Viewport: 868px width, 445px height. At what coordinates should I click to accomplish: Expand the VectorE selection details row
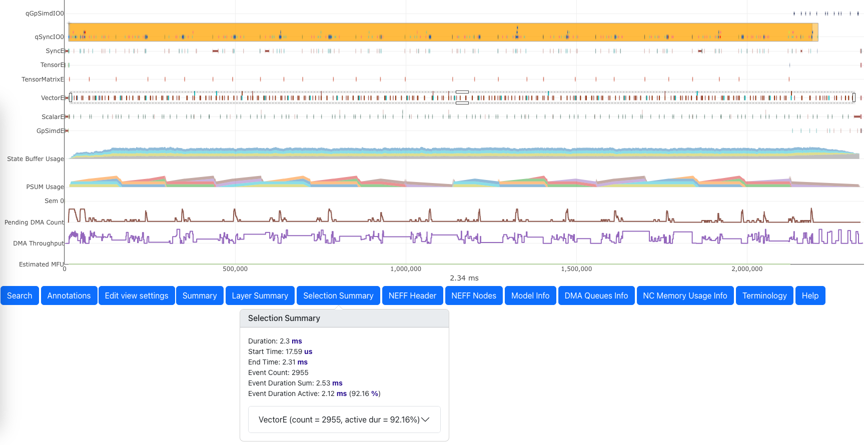339,419
